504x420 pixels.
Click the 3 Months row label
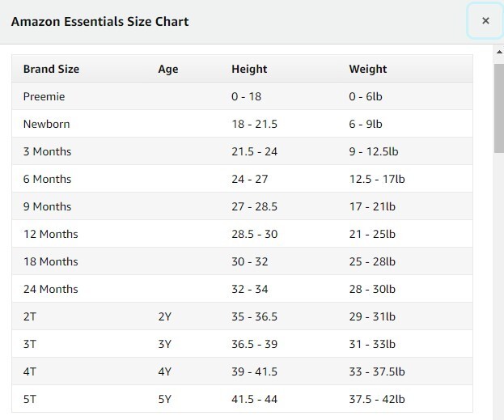tap(47, 151)
